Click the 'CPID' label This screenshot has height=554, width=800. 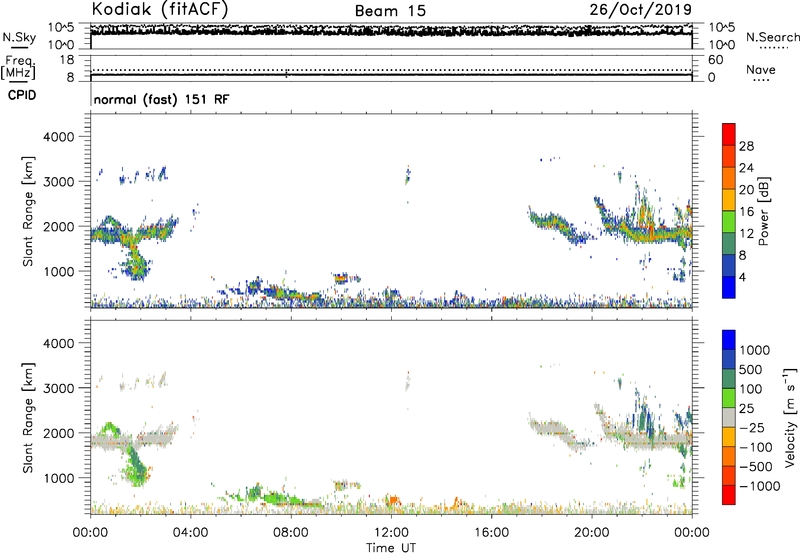pyautogui.click(x=22, y=95)
